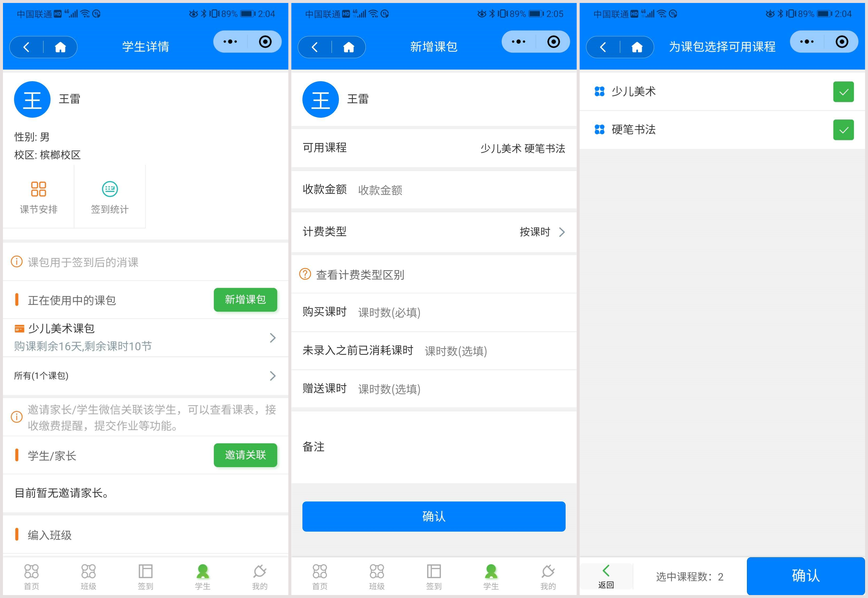Open 计费类型 按课时 selector

[434, 232]
